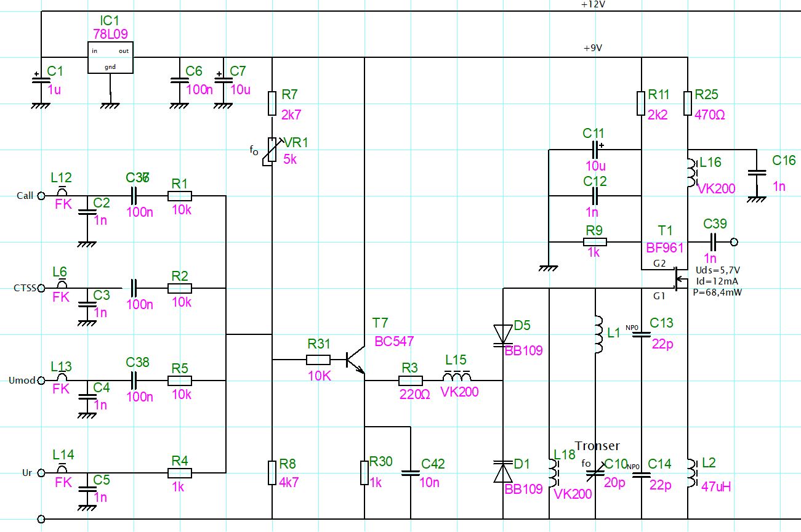Select varicap diode D5 symbol

pos(504,336)
